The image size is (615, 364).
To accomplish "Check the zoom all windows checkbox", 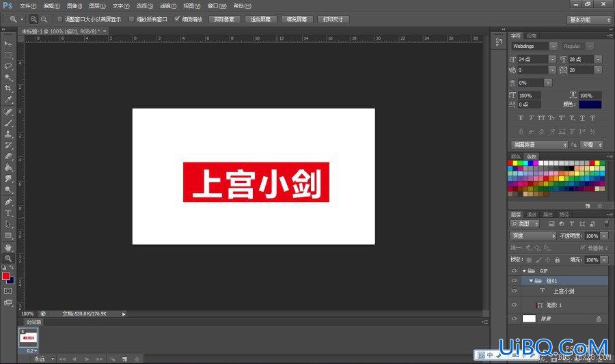I will [x=131, y=19].
